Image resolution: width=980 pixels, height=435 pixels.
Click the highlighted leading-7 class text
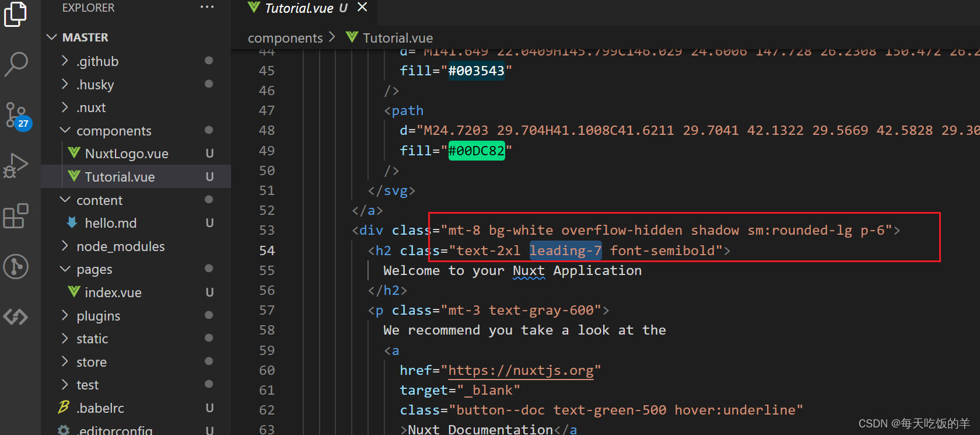coord(565,250)
